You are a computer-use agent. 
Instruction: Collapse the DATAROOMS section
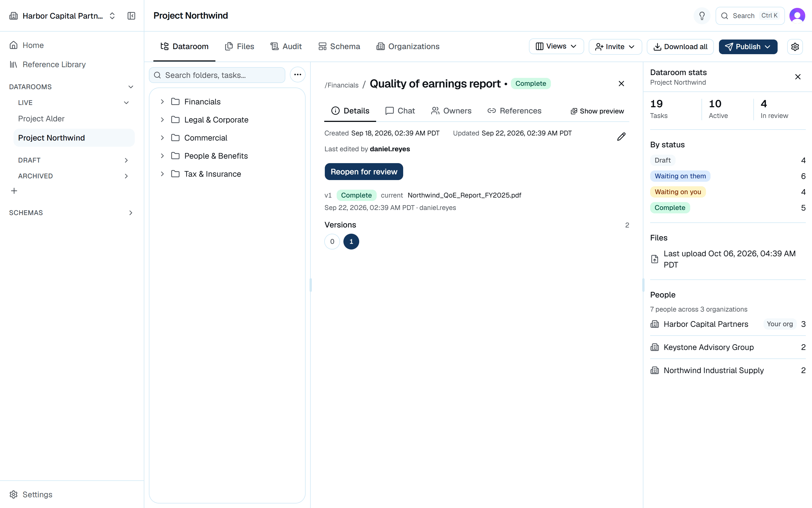click(131, 87)
